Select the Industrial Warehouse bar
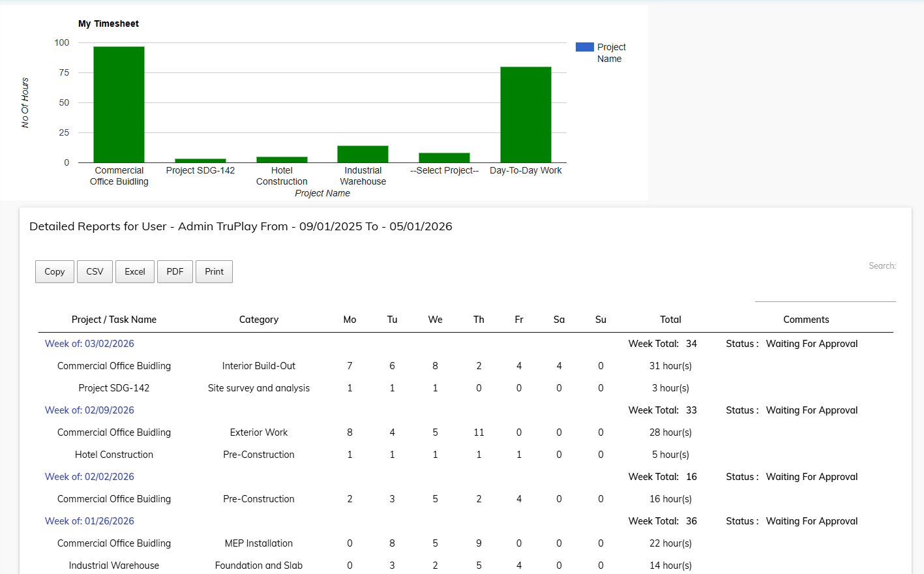The image size is (924, 574). 363,153
